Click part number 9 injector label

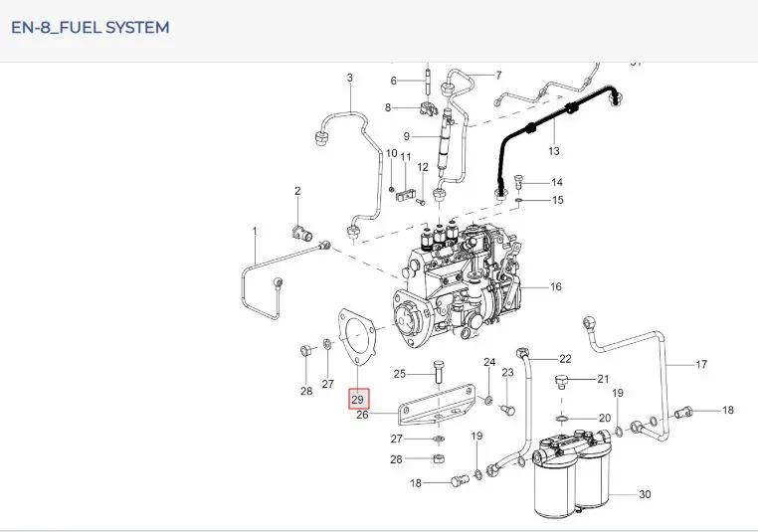click(407, 137)
